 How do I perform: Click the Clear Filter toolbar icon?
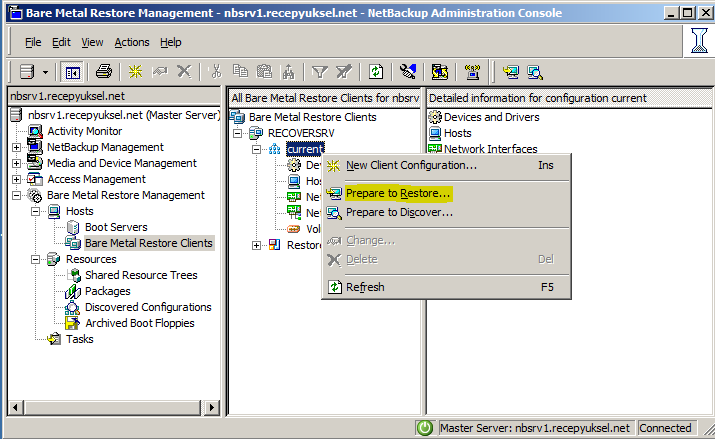(x=344, y=72)
